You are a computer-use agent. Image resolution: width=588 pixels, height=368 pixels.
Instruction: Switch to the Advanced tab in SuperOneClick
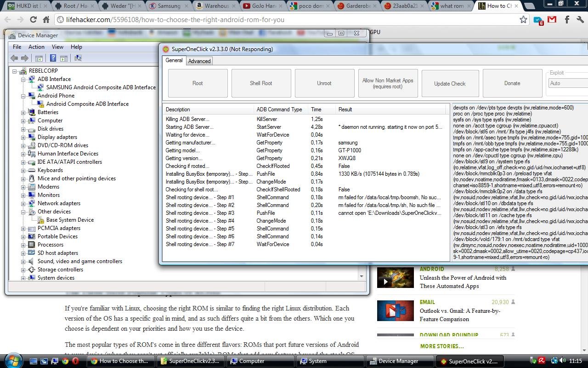(199, 61)
